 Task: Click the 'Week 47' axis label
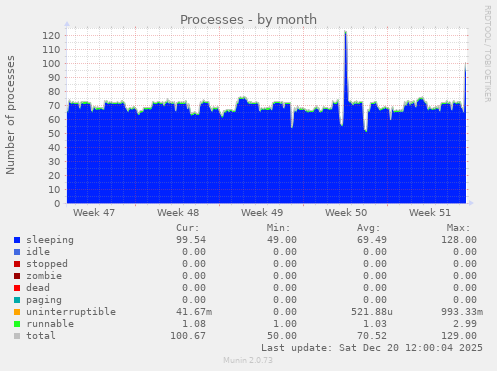94,213
